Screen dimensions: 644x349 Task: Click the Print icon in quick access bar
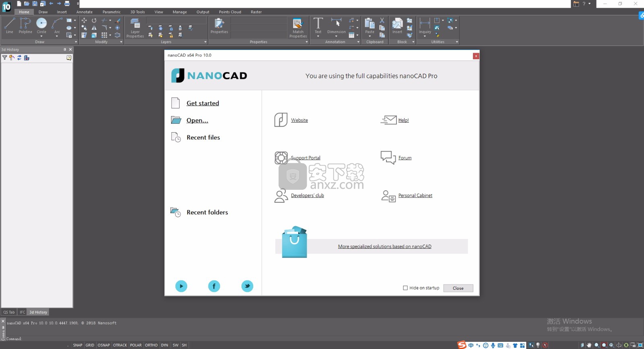67,4
